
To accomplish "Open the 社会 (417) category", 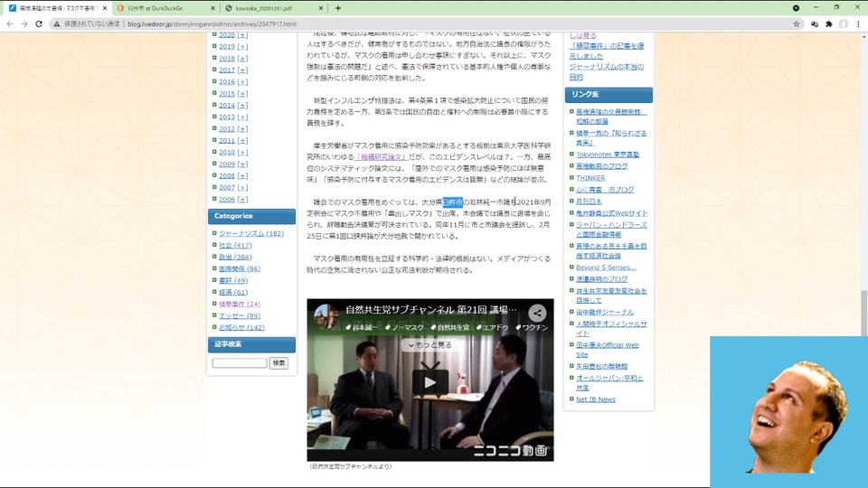I will pyautogui.click(x=235, y=245).
